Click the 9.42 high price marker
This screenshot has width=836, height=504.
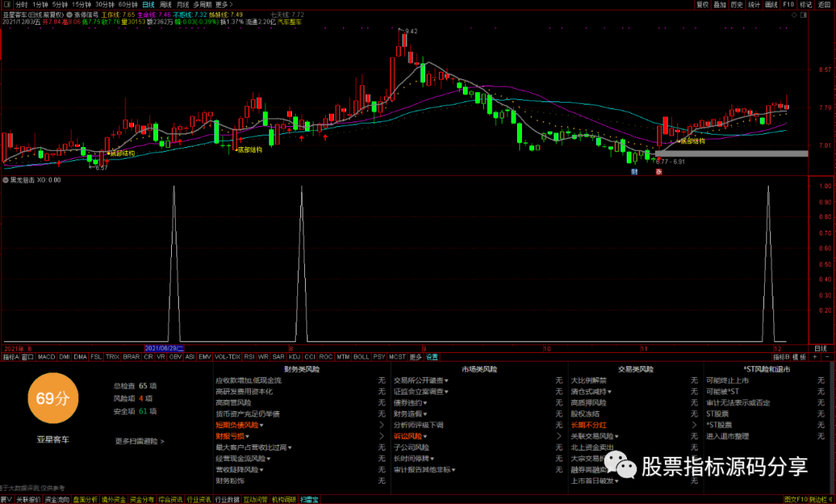410,31
